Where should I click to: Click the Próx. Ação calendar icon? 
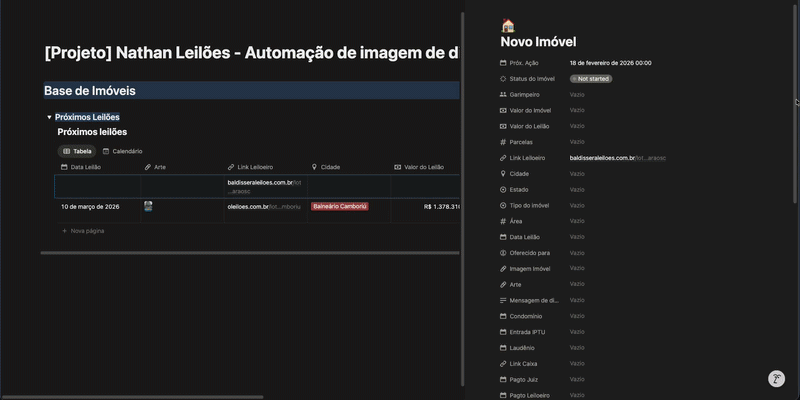click(503, 63)
